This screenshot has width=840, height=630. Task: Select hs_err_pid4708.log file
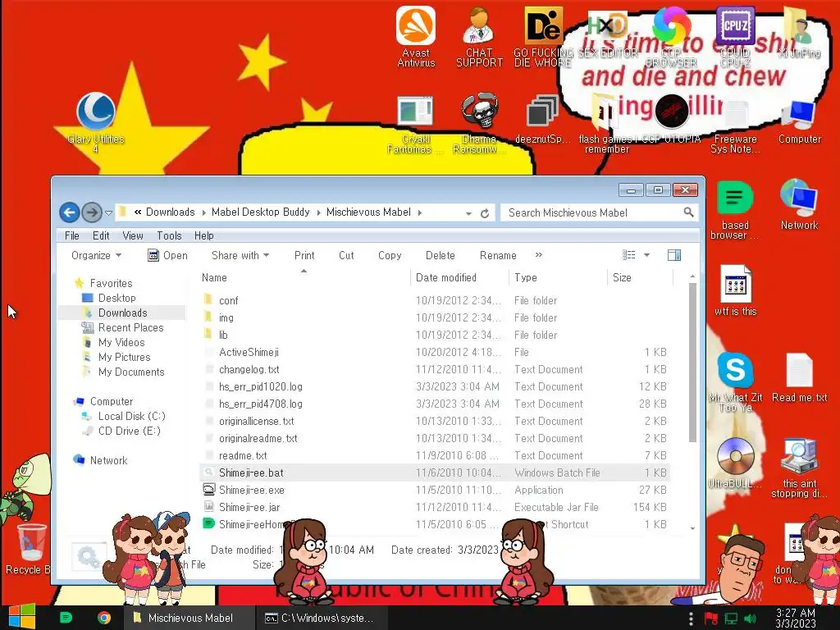tap(260, 404)
